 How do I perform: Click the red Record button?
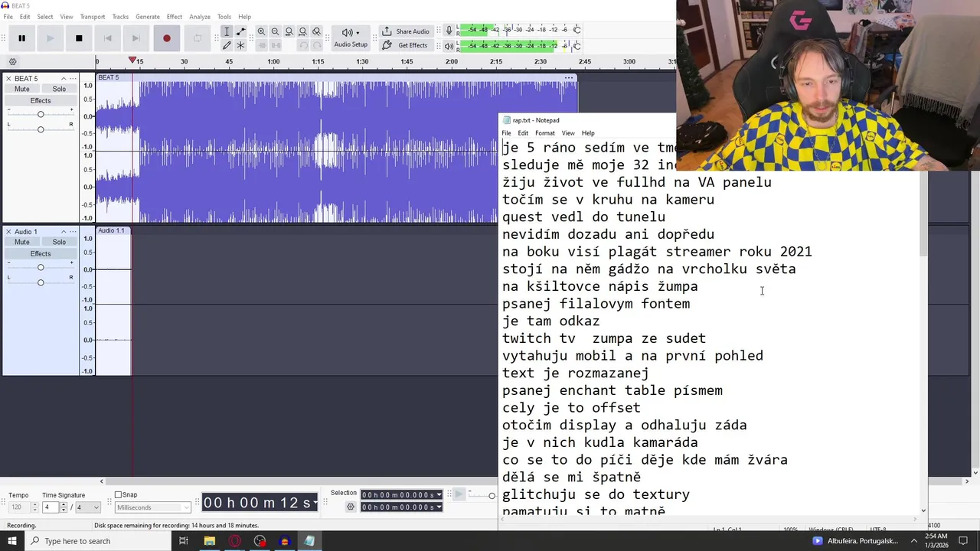pos(167,38)
